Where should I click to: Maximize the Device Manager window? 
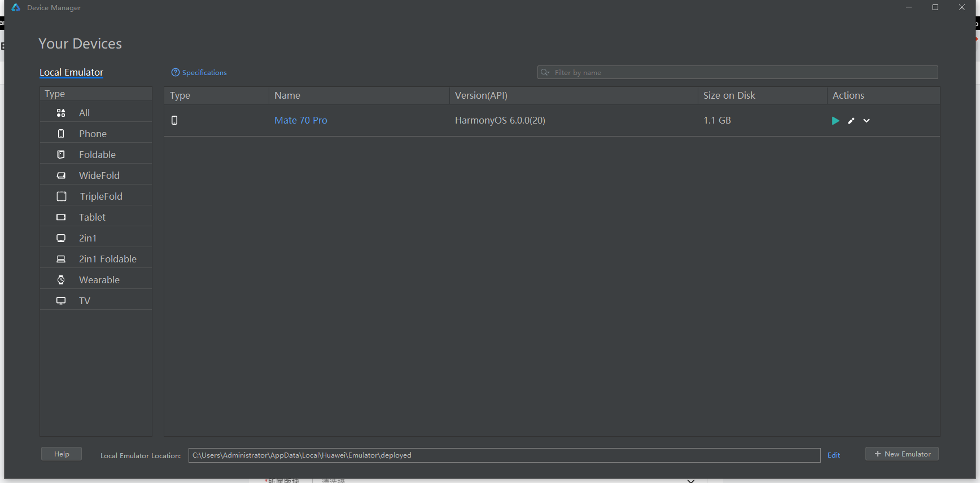coord(935,7)
